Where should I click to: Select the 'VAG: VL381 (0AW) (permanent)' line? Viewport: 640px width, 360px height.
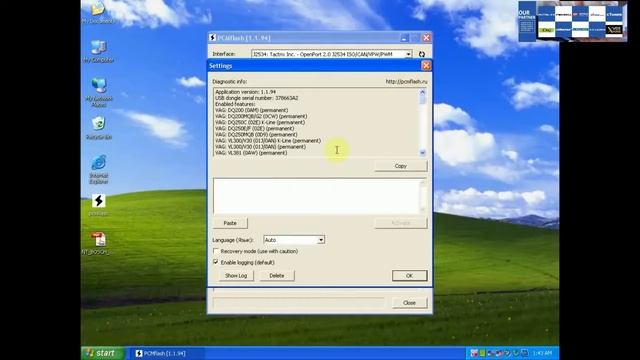point(251,153)
